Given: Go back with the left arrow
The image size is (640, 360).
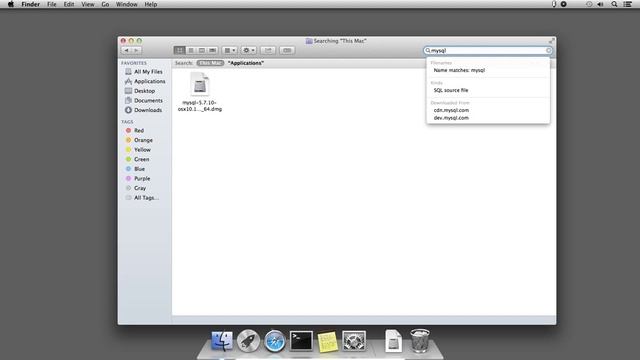Looking at the screenshot, I should (127, 50).
